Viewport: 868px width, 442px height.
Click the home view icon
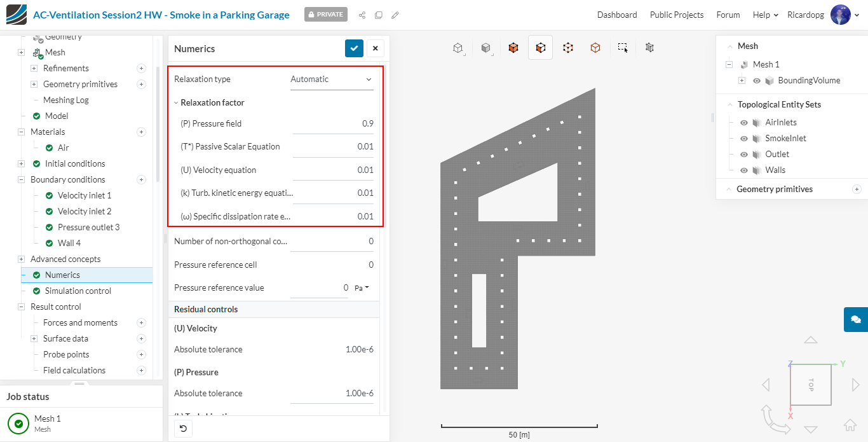[850, 425]
